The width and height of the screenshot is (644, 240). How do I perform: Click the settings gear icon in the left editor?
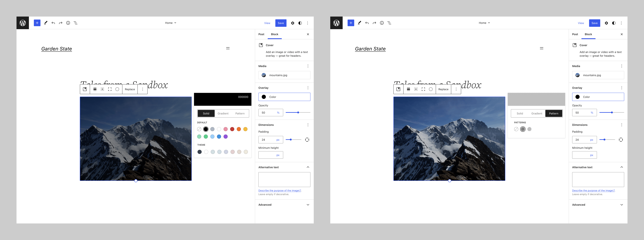click(292, 23)
